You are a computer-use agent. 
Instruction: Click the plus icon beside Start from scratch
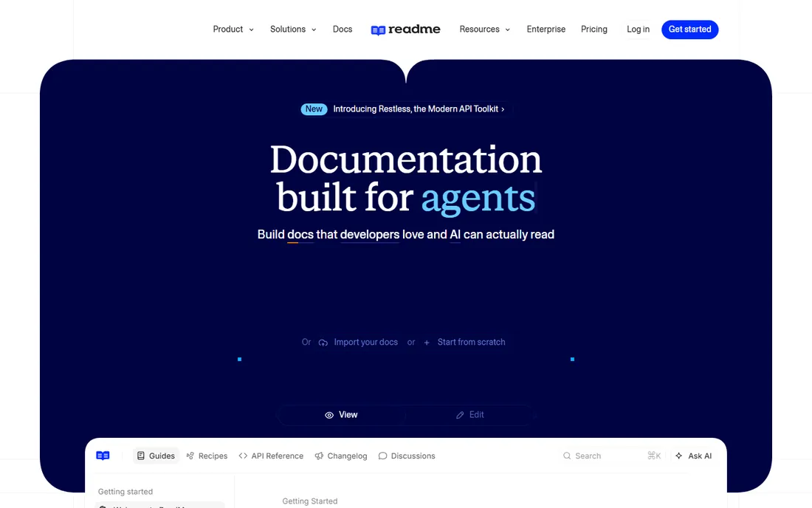[x=427, y=343]
